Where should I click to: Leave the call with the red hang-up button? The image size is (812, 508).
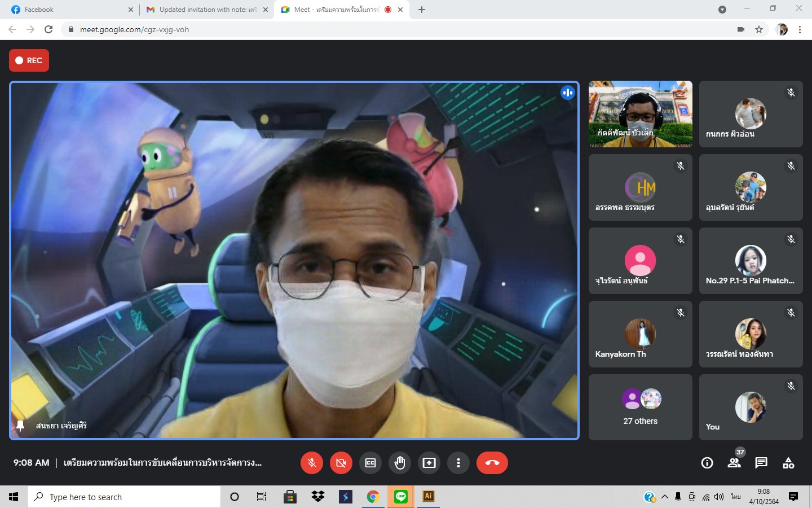click(x=492, y=463)
